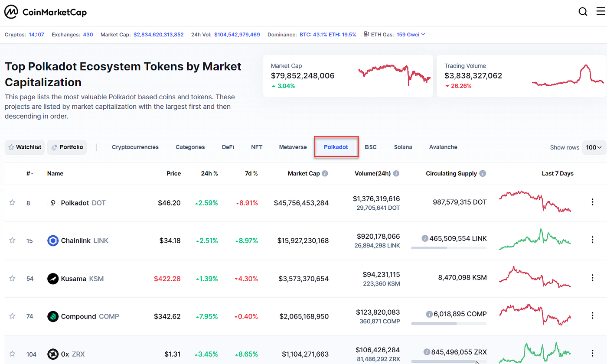Open the Watchlist button
607x364 pixels.
click(25, 147)
